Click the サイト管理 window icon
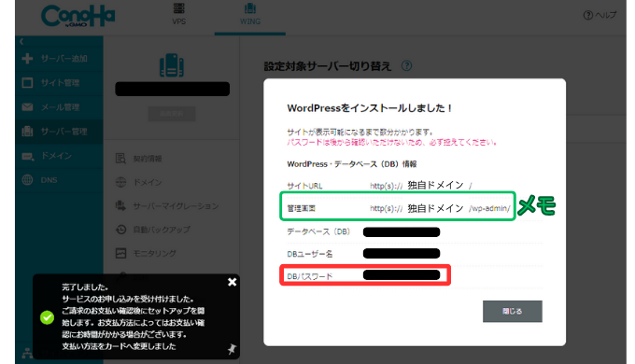The image size is (635, 364). pos(27,82)
